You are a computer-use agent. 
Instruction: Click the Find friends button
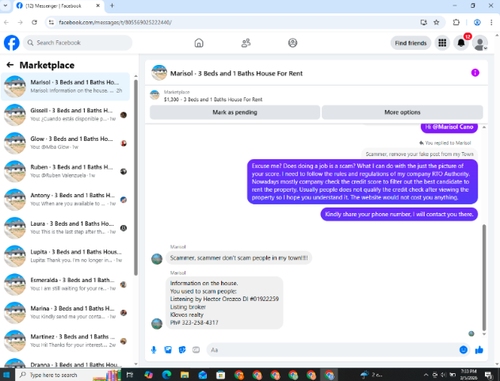click(411, 43)
